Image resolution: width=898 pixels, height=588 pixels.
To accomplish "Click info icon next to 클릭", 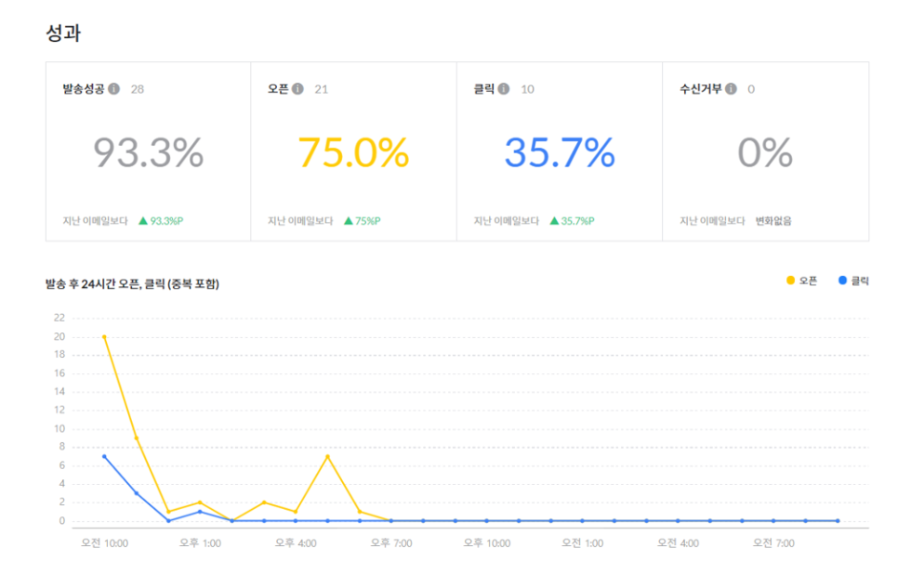I will pos(504,89).
